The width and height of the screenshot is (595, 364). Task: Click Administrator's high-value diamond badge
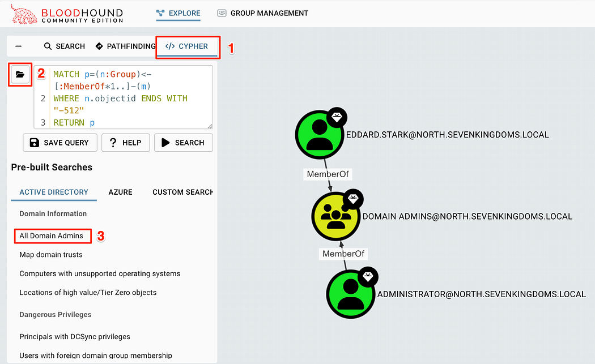368,277
